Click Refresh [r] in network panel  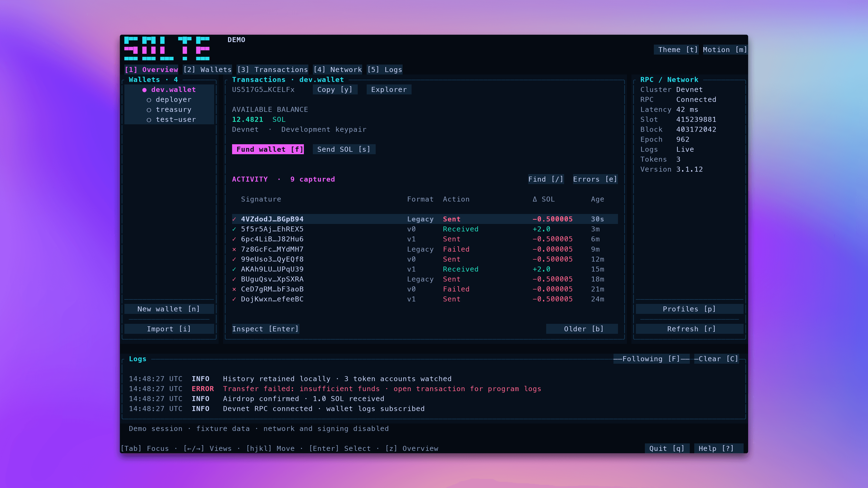[x=690, y=329]
